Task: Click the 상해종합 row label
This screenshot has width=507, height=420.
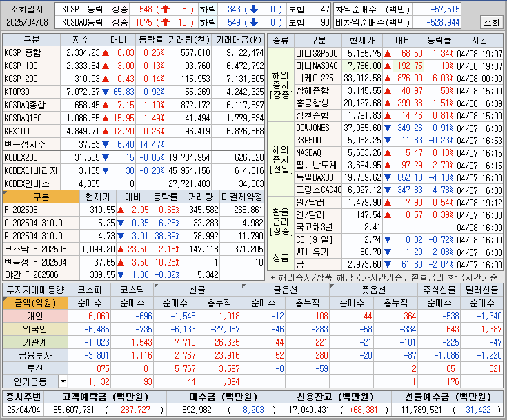Action: (318, 91)
